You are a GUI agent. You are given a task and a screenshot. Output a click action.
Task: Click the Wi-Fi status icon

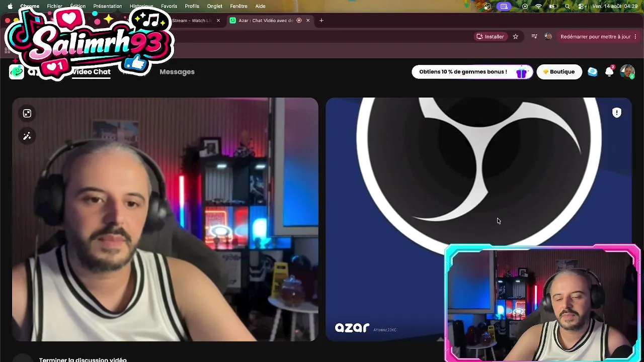(538, 6)
